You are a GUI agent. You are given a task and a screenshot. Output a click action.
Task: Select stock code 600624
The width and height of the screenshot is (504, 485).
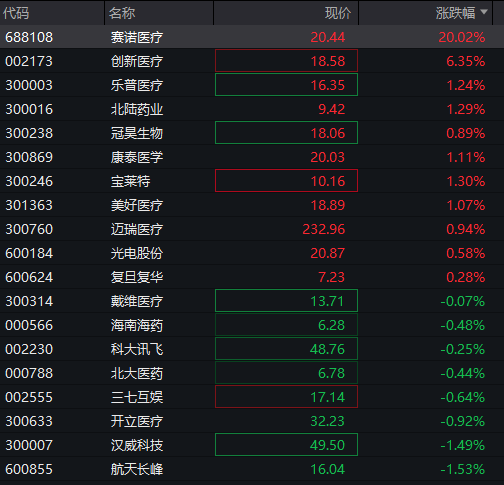click(29, 277)
